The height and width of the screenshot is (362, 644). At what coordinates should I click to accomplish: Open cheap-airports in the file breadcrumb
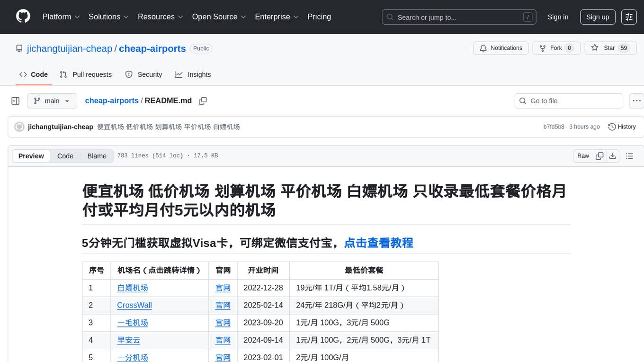[x=112, y=100]
